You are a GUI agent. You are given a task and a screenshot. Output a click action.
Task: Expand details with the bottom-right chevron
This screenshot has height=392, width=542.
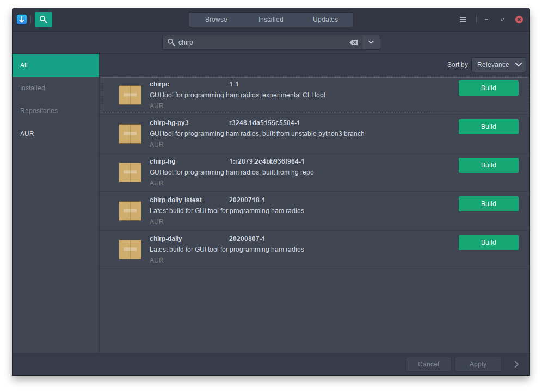click(516, 364)
